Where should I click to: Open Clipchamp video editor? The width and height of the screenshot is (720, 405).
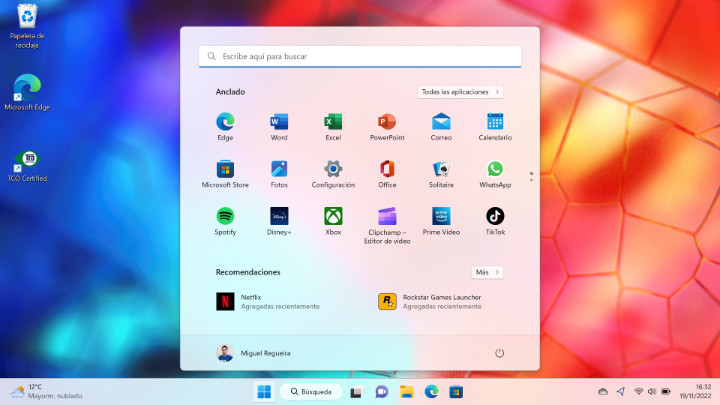click(x=387, y=225)
